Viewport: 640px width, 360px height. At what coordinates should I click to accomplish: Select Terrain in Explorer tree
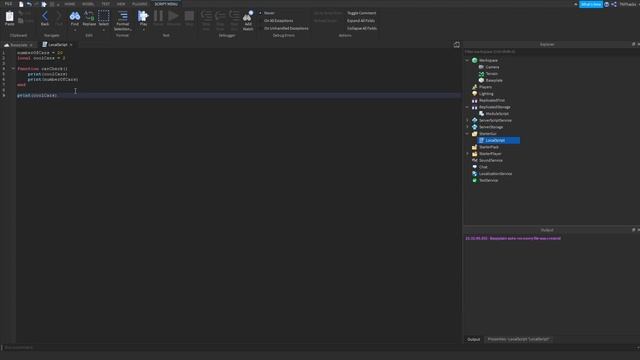pyautogui.click(x=491, y=74)
